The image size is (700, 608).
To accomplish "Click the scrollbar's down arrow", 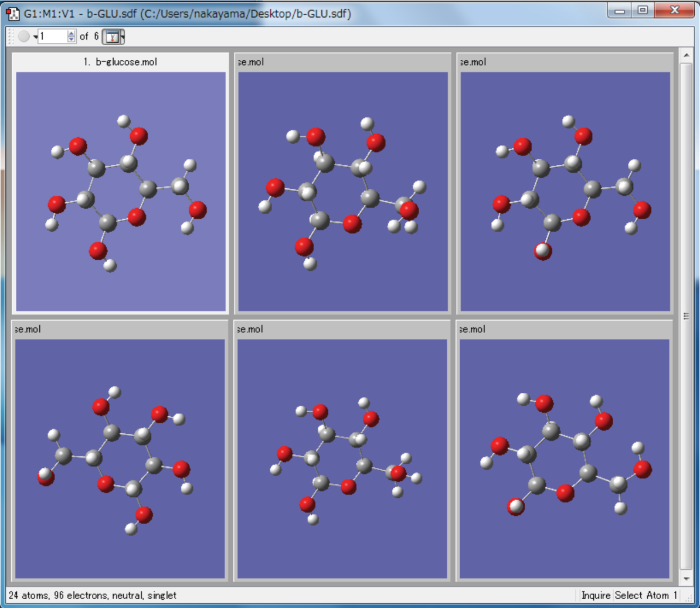I will pyautogui.click(x=686, y=579).
